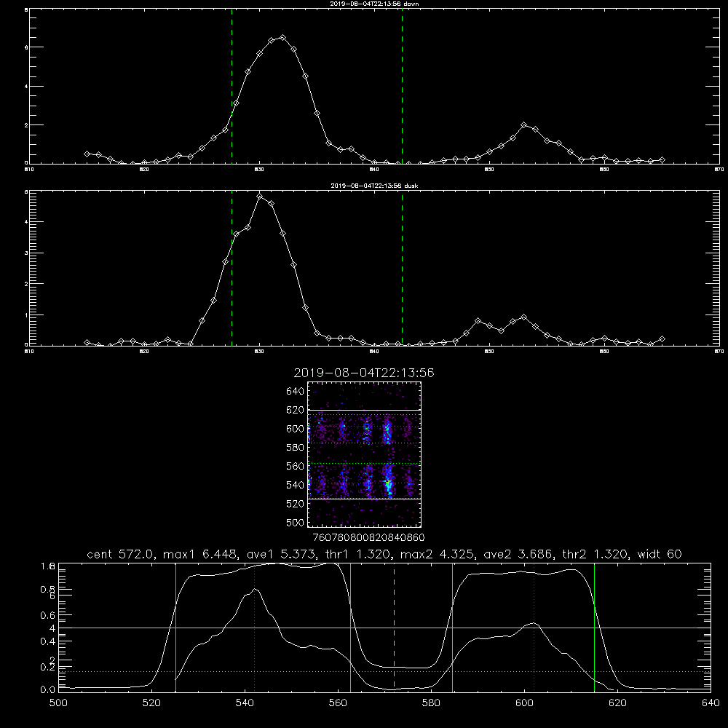Screen dimensions: 728x728
Task: Click the rightmost green vertical line in bottom plot
Action: point(594,627)
